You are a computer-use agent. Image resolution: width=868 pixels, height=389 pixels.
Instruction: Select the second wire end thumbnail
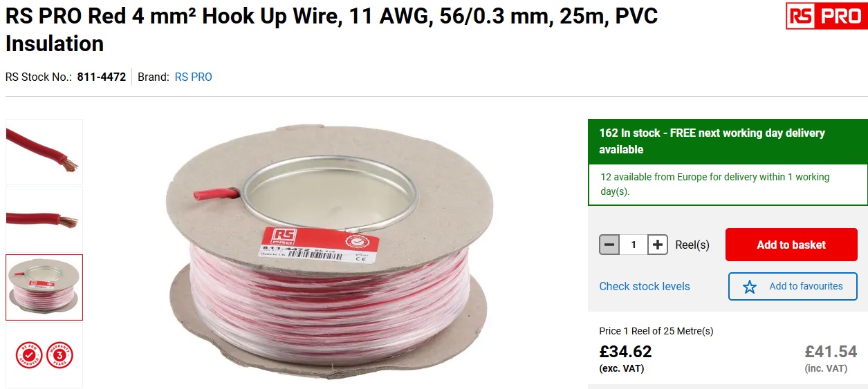tap(44, 220)
